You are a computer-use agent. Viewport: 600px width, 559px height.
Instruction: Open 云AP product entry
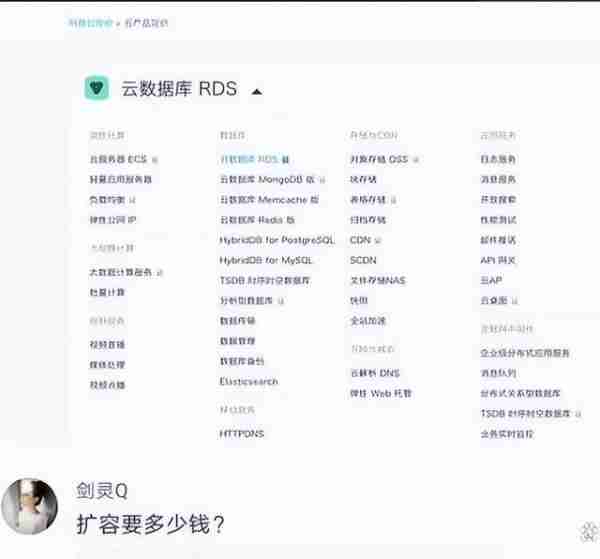[491, 281]
